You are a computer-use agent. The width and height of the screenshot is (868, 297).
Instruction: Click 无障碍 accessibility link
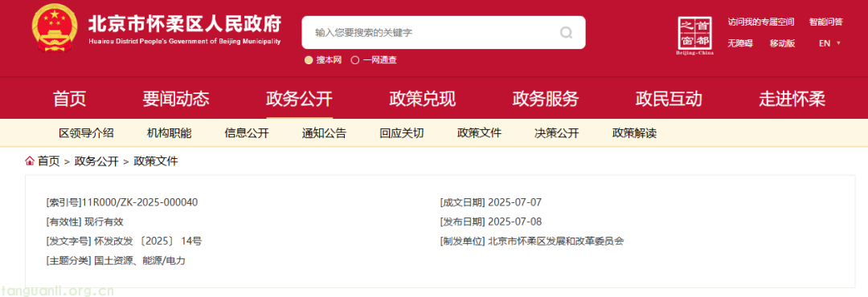[x=740, y=43]
